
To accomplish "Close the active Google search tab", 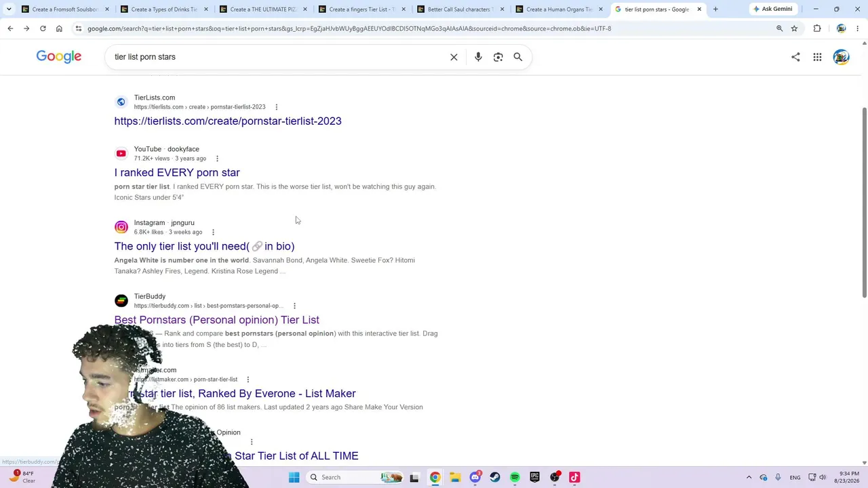I will (x=699, y=9).
